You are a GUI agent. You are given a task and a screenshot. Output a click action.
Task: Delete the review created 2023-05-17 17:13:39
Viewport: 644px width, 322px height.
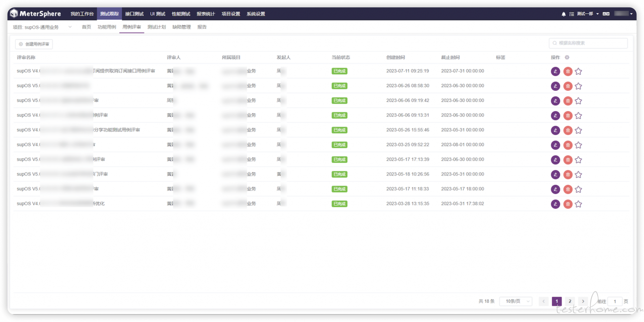click(x=568, y=160)
